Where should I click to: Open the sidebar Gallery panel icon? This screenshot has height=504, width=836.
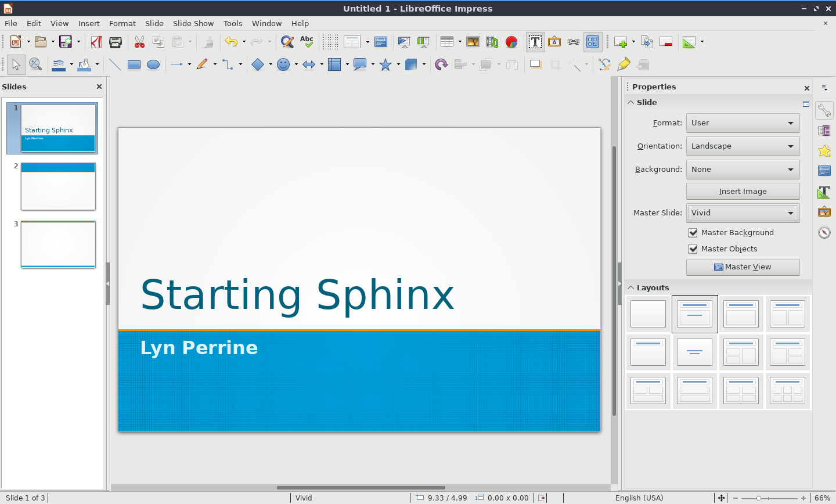(x=824, y=212)
